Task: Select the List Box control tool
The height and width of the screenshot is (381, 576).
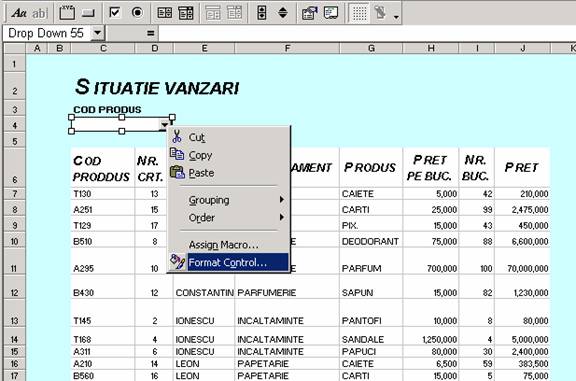Action: pos(164,13)
